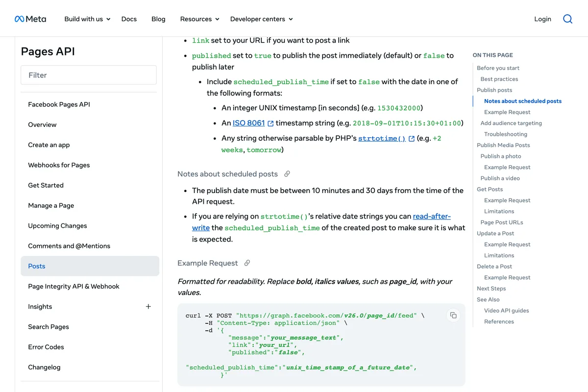This screenshot has width=588, height=392.
Task: Copy anchor link for Example Request heading
Action: point(247,263)
